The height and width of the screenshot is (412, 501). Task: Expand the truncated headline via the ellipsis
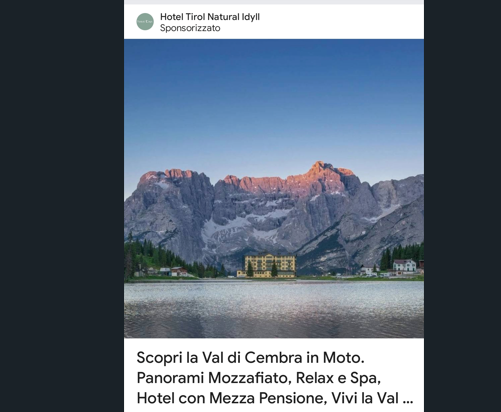408,400
